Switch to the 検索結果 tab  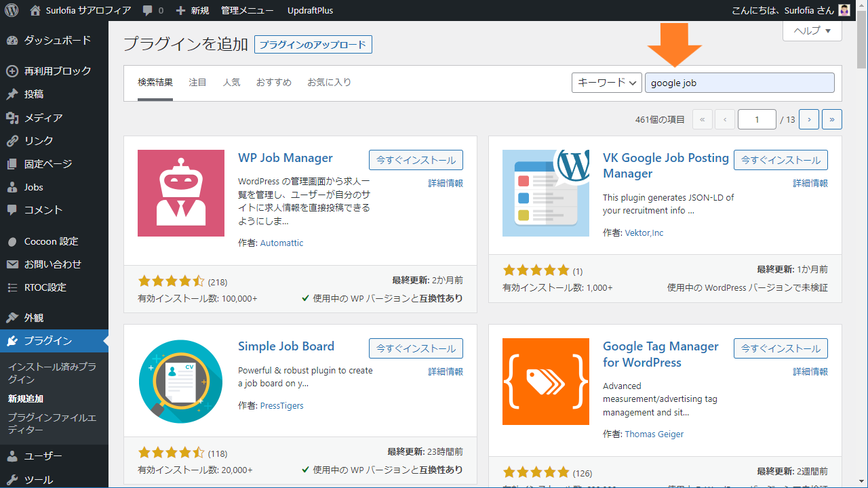pyautogui.click(x=155, y=83)
